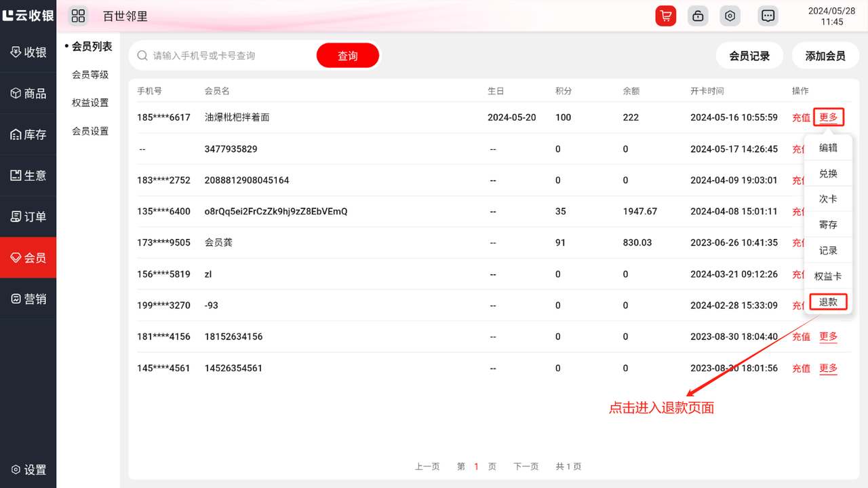This screenshot has width=868, height=488.
Task: Open 营销 marketing in sidebar
Action: click(28, 299)
